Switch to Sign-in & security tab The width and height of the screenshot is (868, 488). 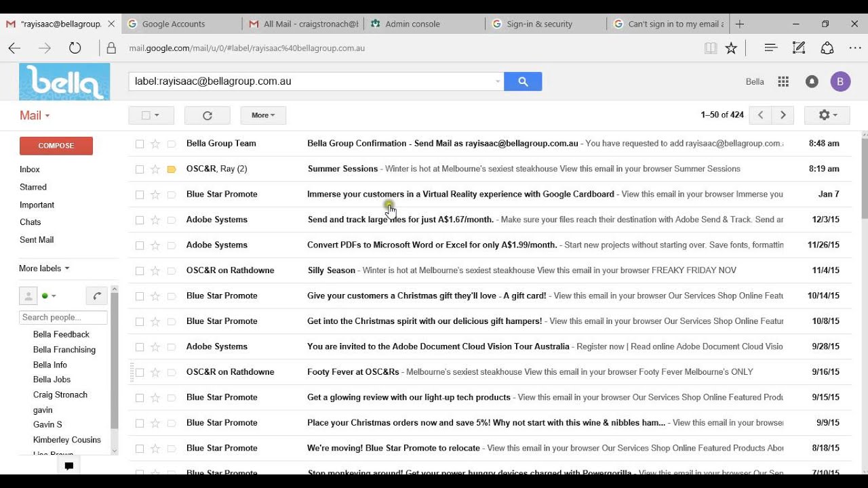click(546, 24)
